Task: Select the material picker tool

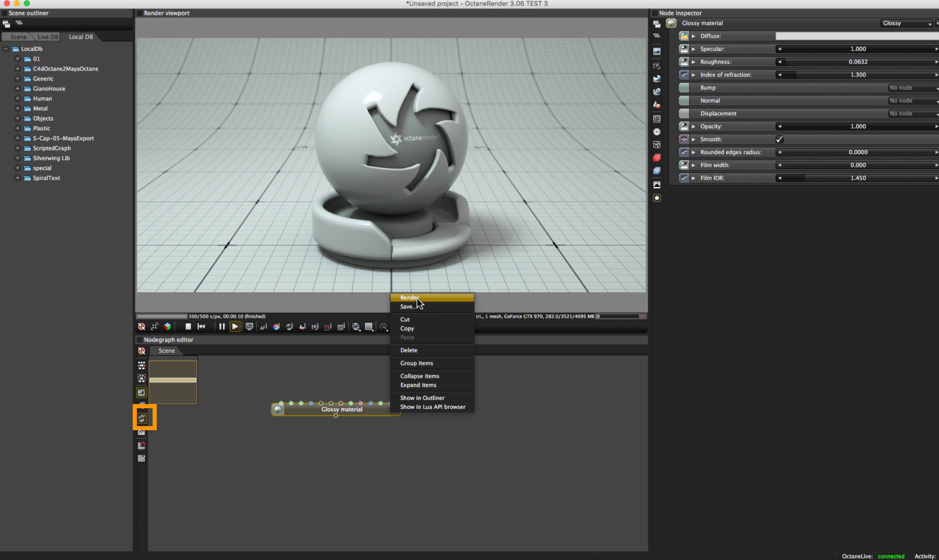Action: point(289,327)
